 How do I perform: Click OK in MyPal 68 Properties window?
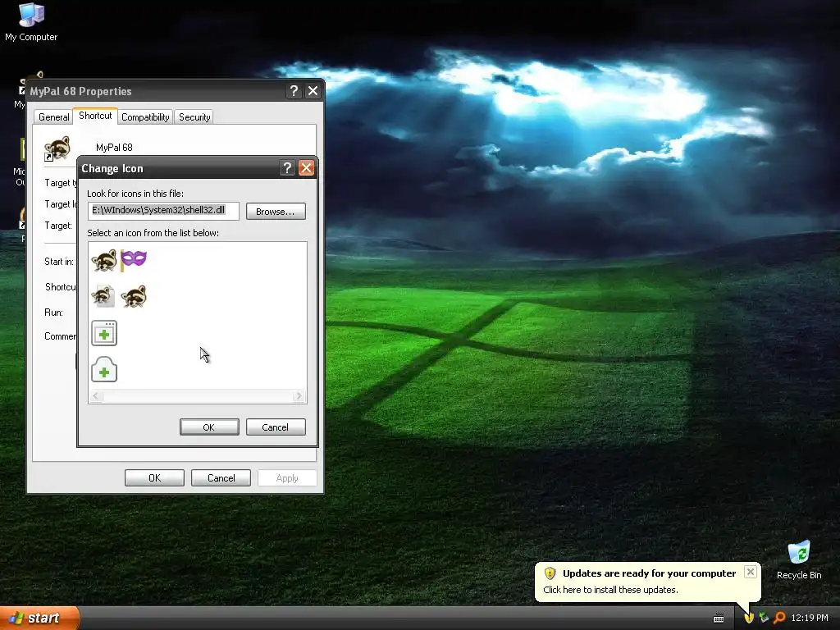[154, 478]
